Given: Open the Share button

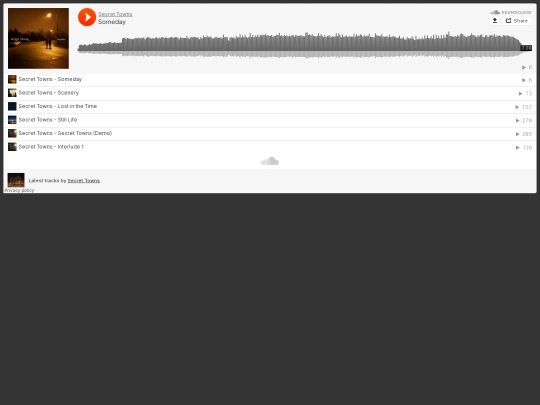Looking at the screenshot, I should tap(517, 21).
